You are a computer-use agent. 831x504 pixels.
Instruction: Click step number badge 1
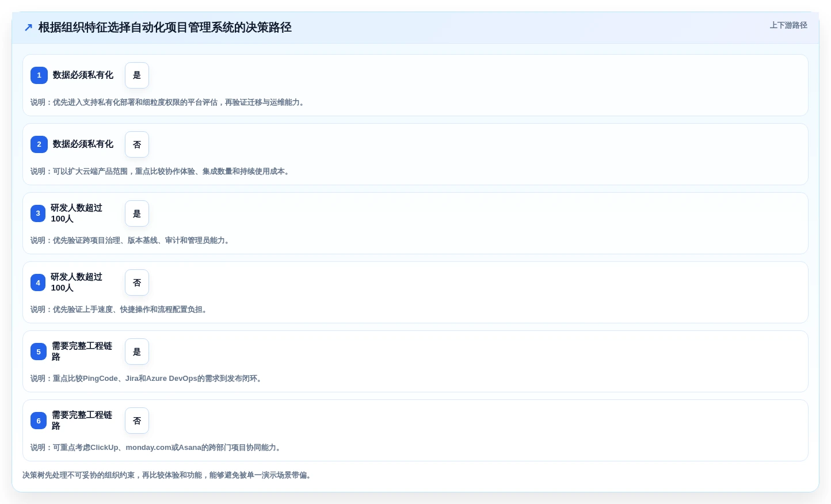click(x=39, y=75)
